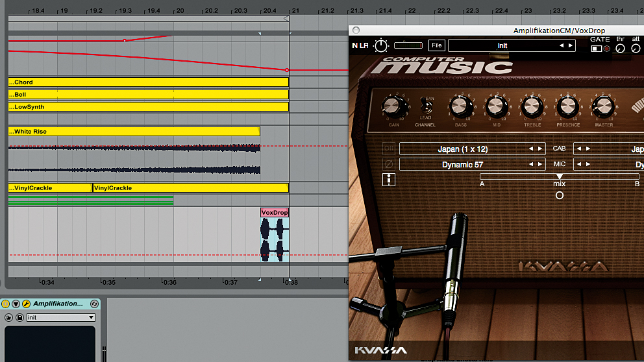Toggle the phase invert button for mic A
The image size is (644, 362).
pyautogui.click(x=388, y=164)
